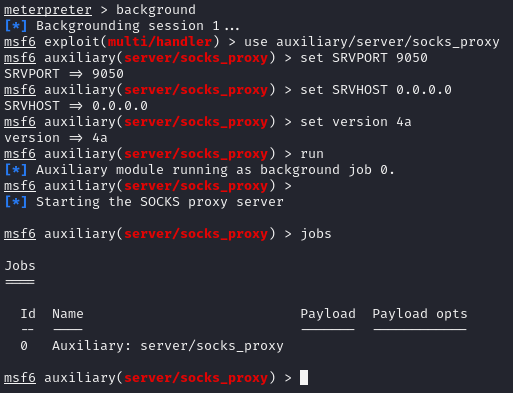This screenshot has height=393, width=513.
Task: Click the blue [*] marker beside 'Starting the SOCKS'
Action: (x=16, y=202)
